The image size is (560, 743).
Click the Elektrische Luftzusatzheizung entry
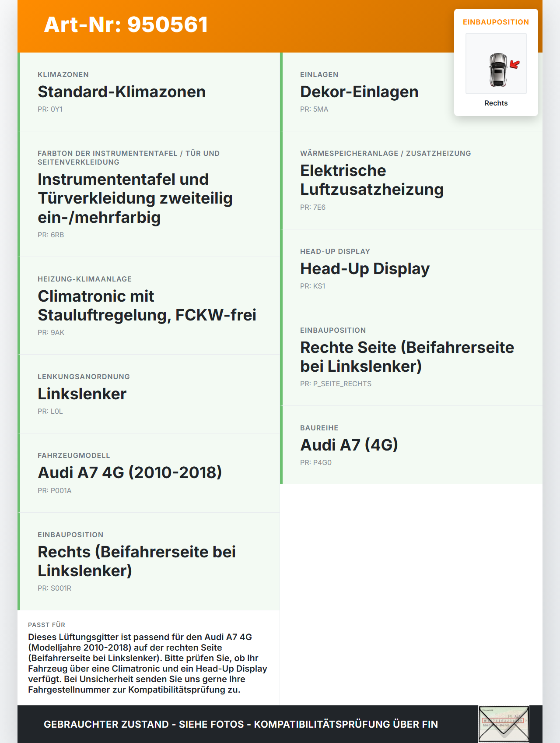click(x=411, y=180)
